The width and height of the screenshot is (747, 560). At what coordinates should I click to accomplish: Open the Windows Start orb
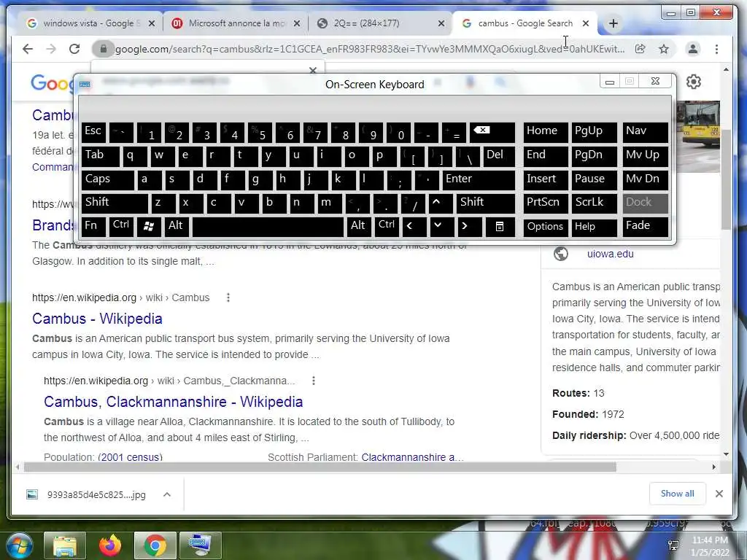pos(20,545)
